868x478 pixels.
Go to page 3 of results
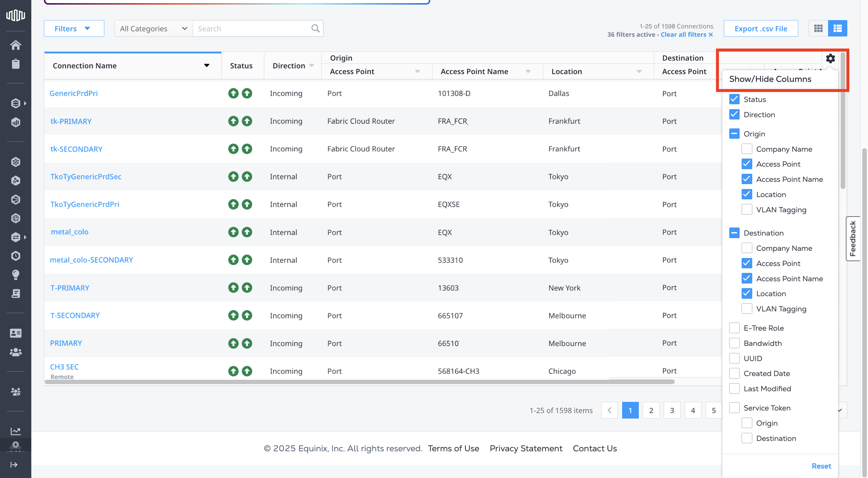point(672,410)
